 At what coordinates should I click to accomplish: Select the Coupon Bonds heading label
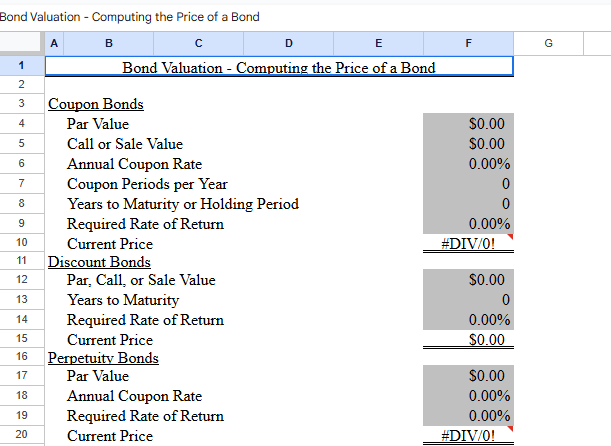click(95, 104)
